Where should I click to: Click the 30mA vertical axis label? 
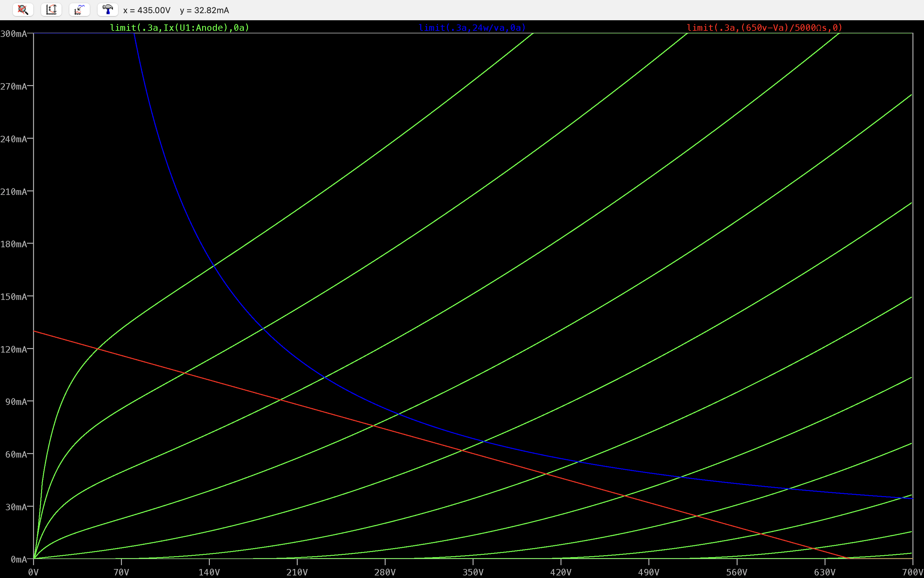pos(16,507)
